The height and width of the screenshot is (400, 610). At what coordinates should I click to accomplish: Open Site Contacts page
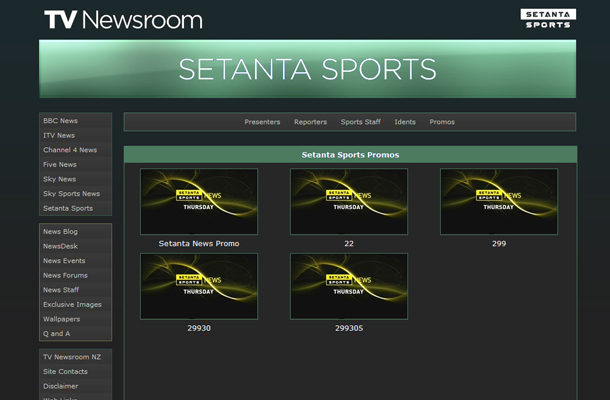65,372
